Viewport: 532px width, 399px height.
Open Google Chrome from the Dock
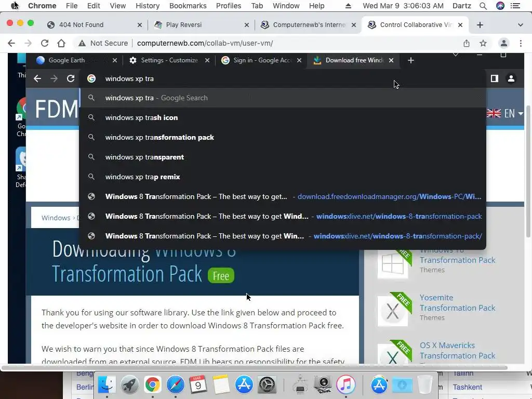[152, 385]
